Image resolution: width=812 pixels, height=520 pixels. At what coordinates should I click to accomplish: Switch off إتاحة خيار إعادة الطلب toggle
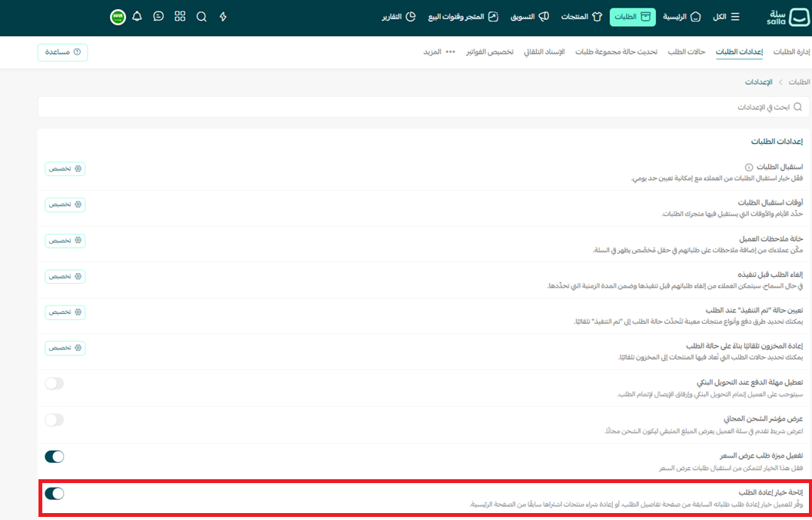55,494
